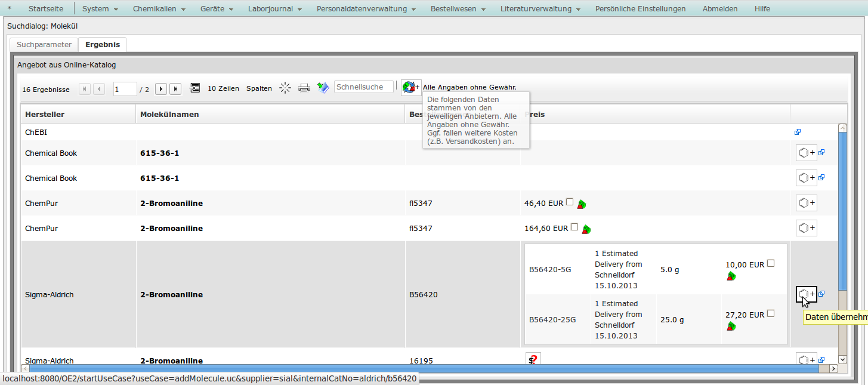Import molecule data for ChemPur 164,60 EUR
Viewport: 868px width, 385px height.
point(807,228)
